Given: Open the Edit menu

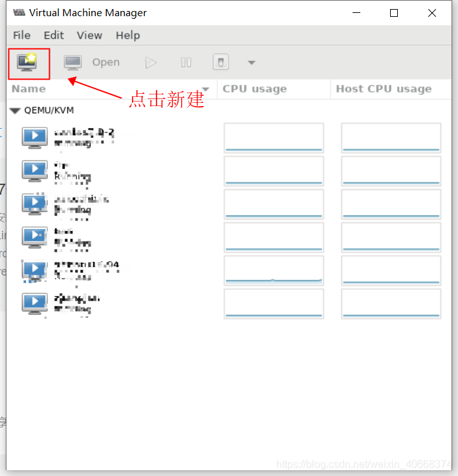Looking at the screenshot, I should pos(54,35).
